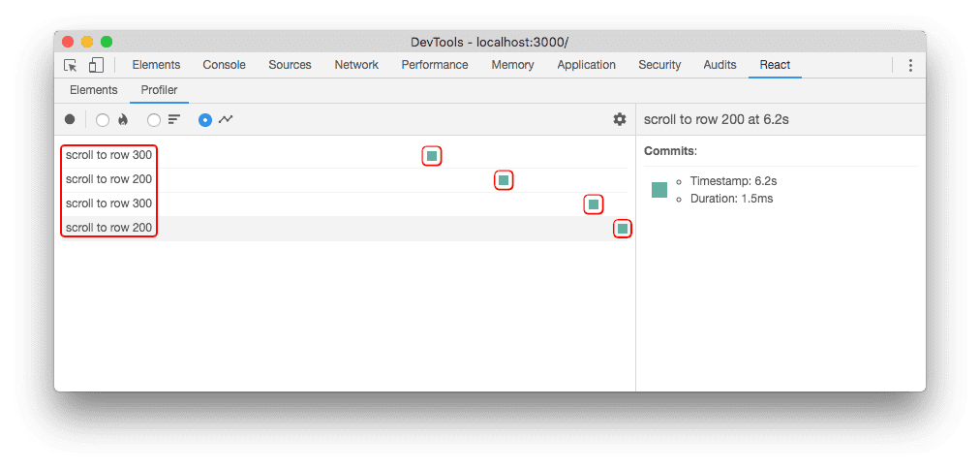Viewport: 980px width, 469px height.
Task: Select the ranked chart radio button
Action: tap(154, 120)
